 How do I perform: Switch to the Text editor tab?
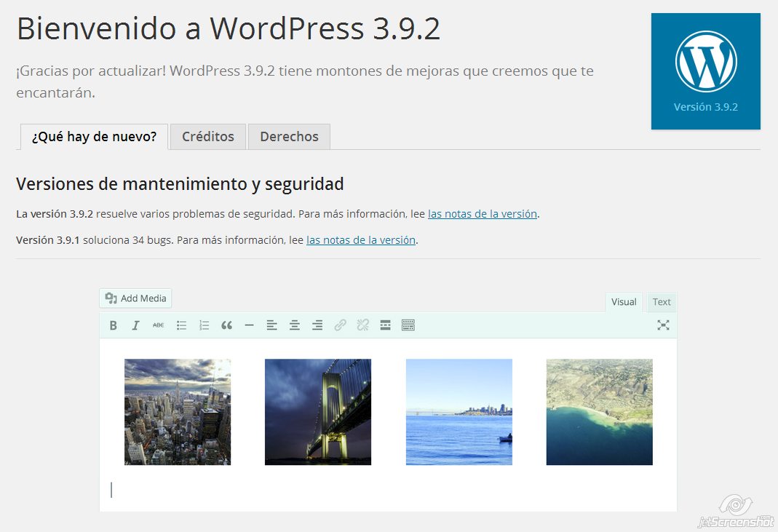(x=662, y=302)
